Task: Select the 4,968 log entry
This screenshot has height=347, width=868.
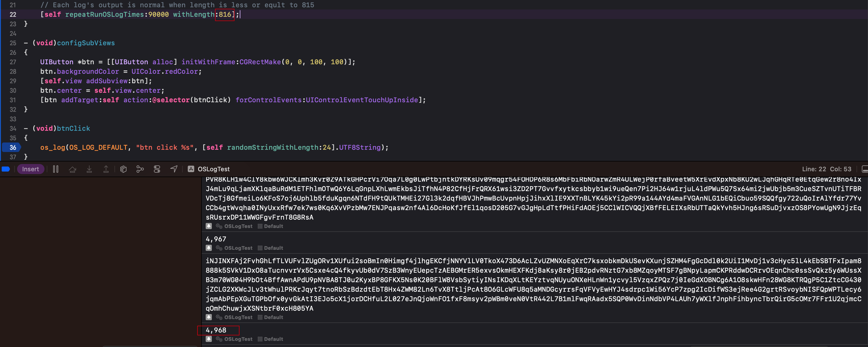Action: click(216, 330)
